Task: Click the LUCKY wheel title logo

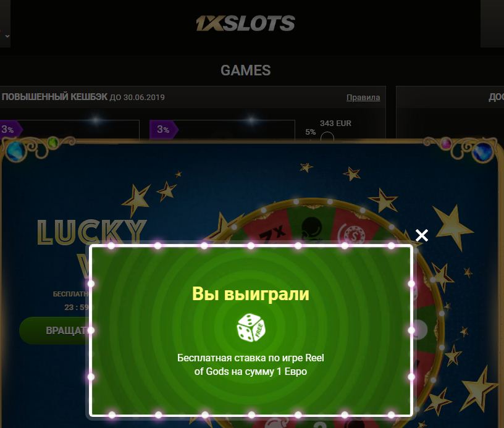Action: [x=92, y=232]
